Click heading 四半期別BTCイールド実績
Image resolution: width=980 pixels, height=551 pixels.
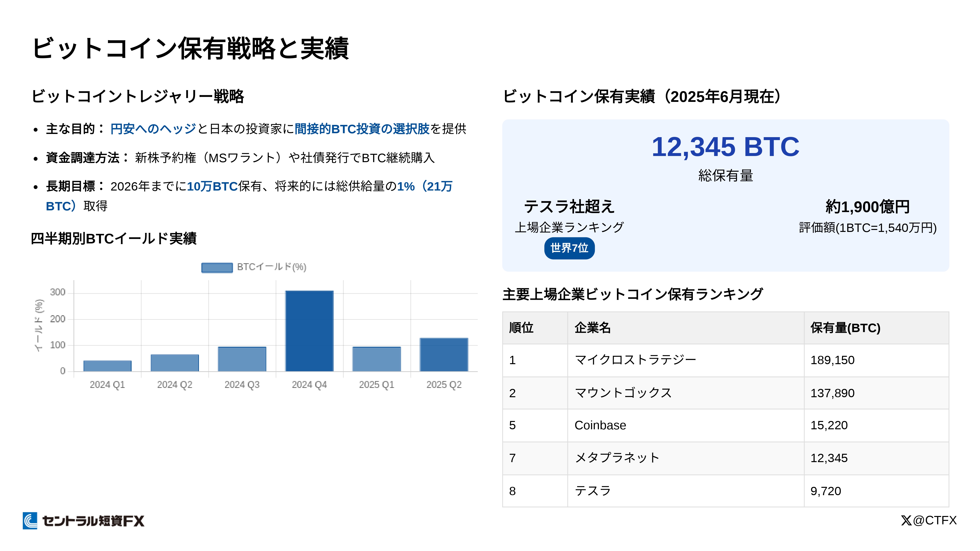point(113,239)
